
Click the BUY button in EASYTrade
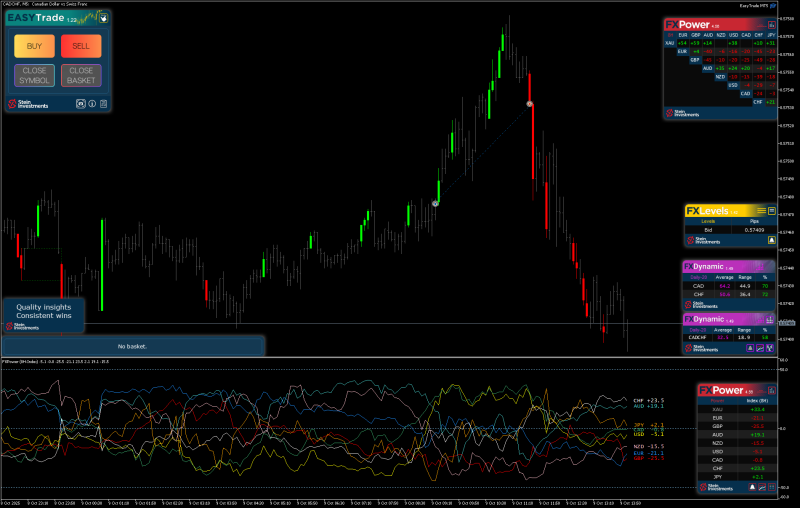(x=34, y=46)
